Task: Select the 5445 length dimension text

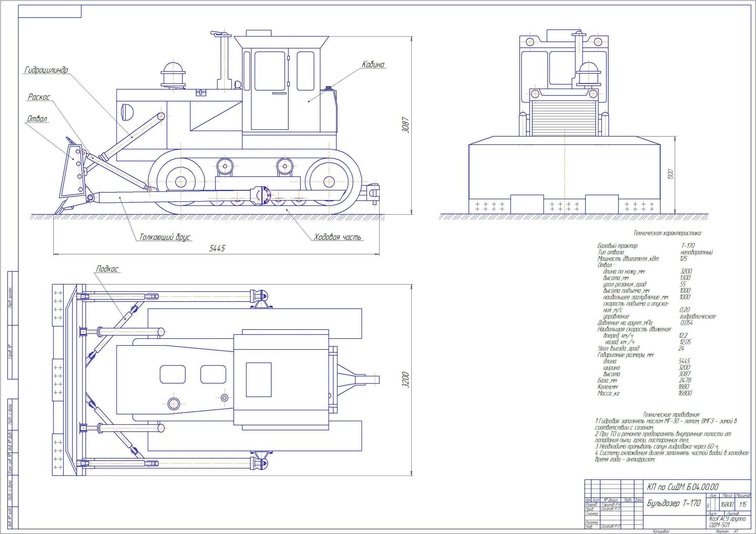Action: pyautogui.click(x=217, y=248)
